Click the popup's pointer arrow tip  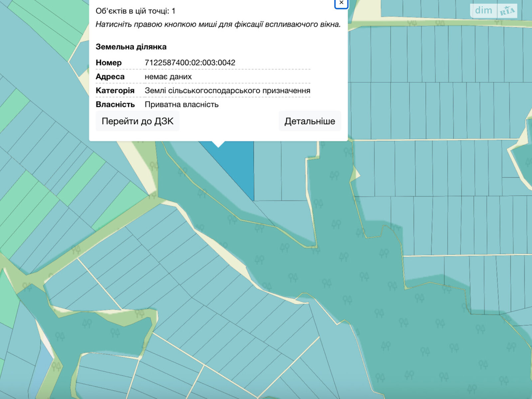218,146
